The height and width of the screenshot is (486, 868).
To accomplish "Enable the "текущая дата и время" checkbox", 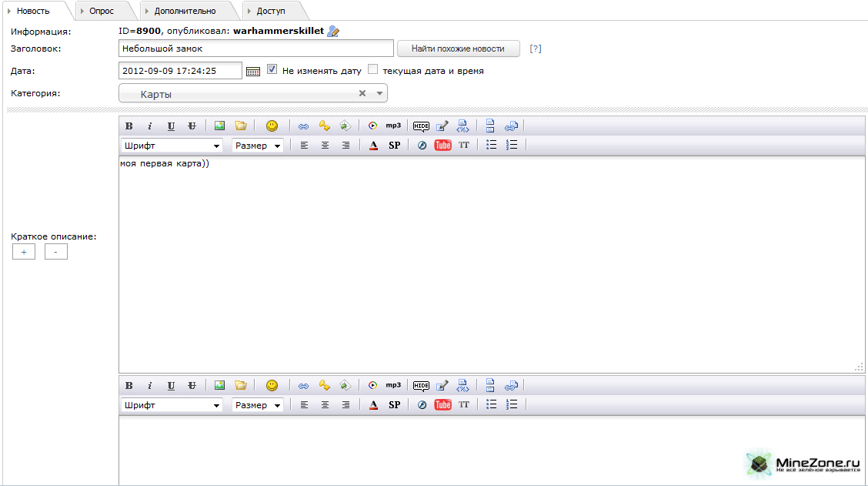I will click(x=373, y=70).
